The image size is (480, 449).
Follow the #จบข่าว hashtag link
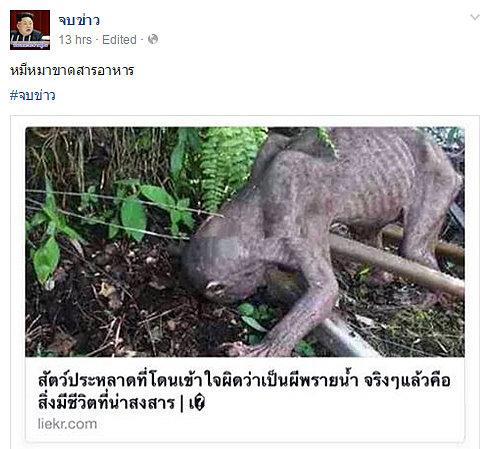tap(33, 95)
